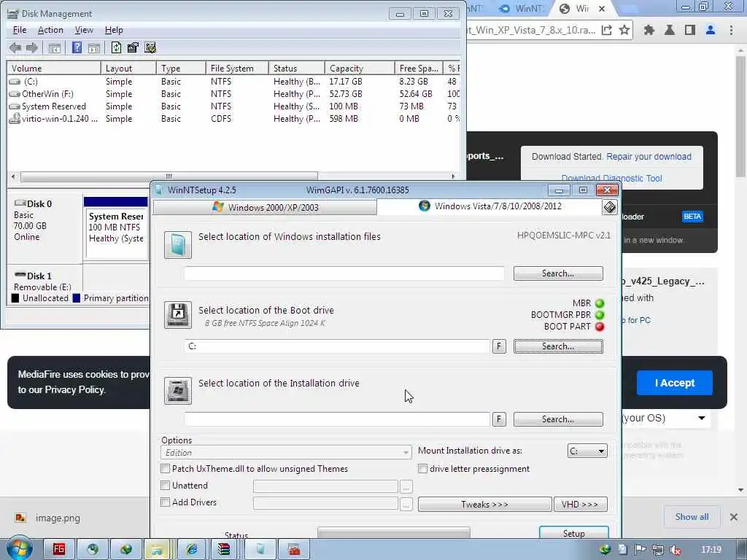Click the Windows installation files path field
This screenshot has height=560, width=747.
pos(344,274)
